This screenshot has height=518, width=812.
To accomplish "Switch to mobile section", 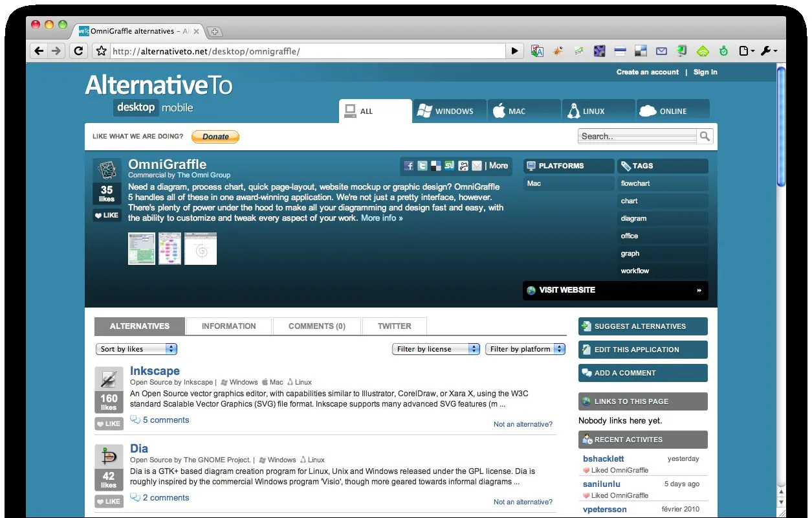I will (177, 107).
